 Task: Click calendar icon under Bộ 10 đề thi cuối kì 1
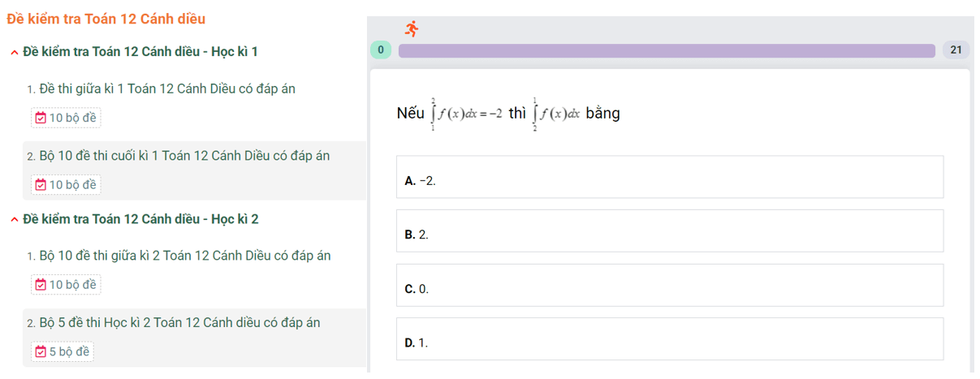tap(41, 185)
